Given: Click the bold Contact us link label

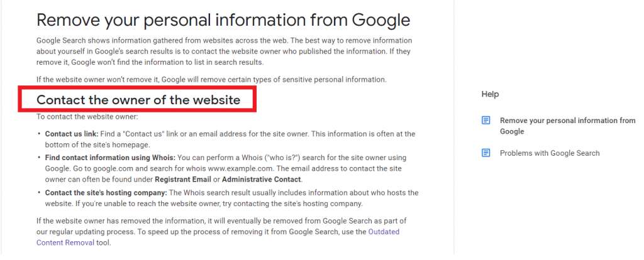Looking at the screenshot, I should (x=72, y=134).
